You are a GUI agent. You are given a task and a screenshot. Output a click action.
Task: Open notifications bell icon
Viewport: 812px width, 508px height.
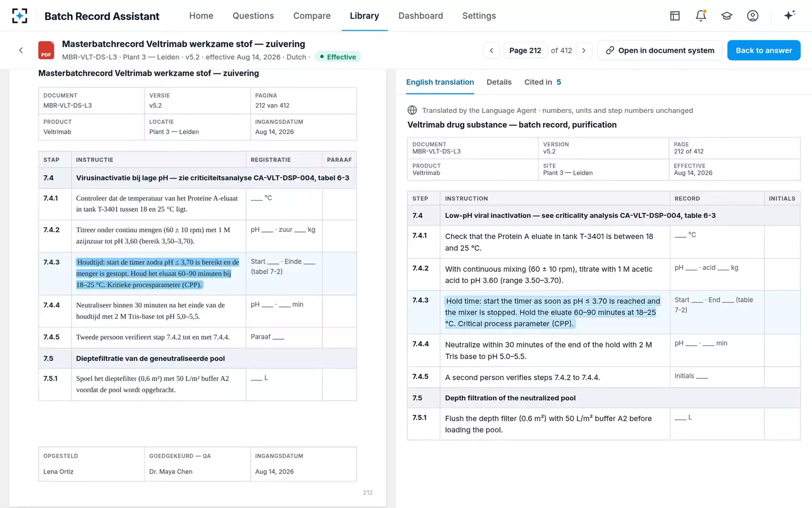coord(701,16)
